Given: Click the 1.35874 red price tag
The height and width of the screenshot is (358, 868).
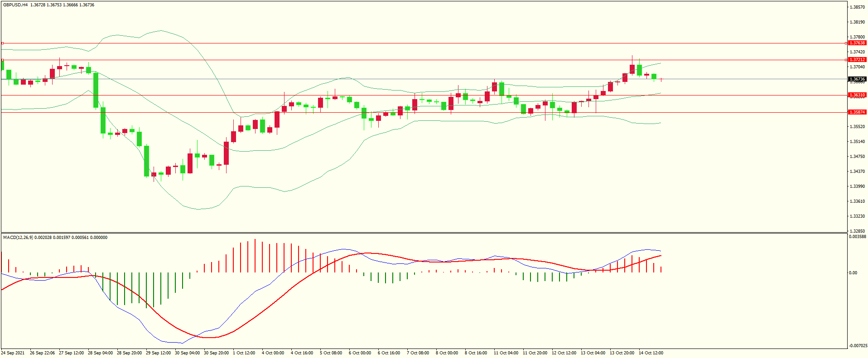Looking at the screenshot, I should point(857,112).
